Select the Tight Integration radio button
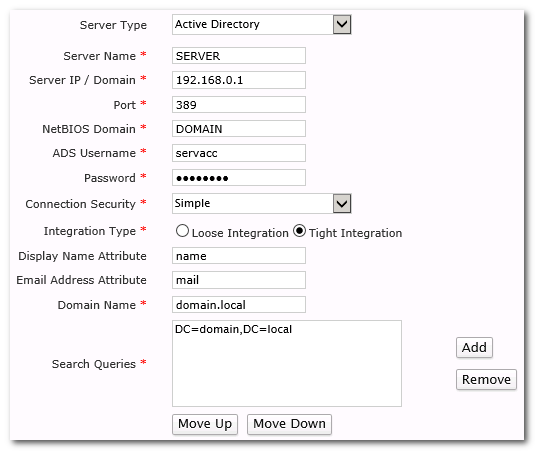 [300, 231]
